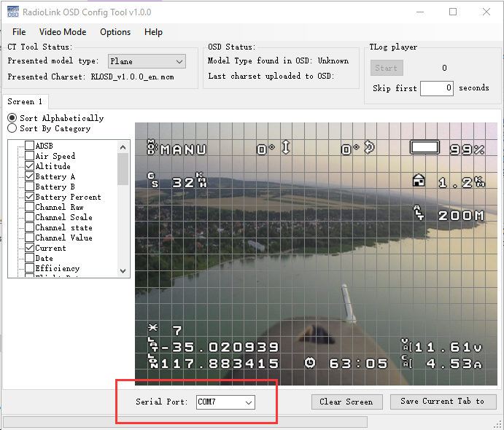Click the satellite count symbol in preview

pyautogui.click(x=152, y=329)
